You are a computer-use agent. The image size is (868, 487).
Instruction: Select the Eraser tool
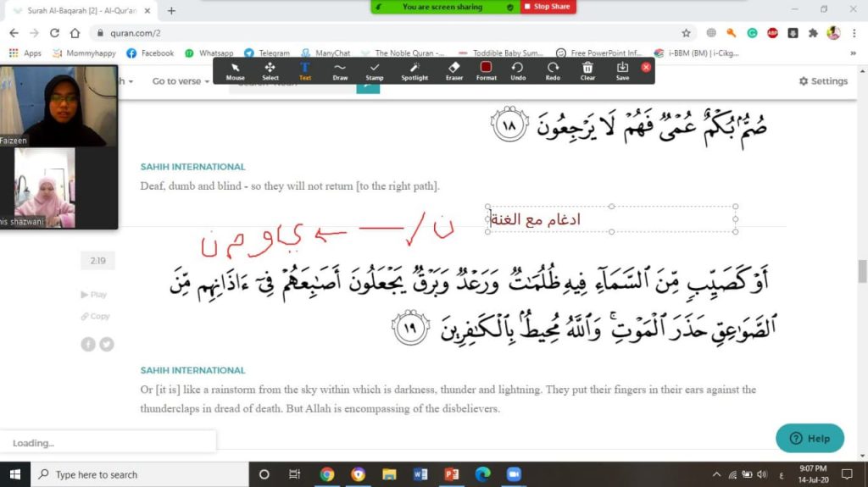[x=454, y=70]
